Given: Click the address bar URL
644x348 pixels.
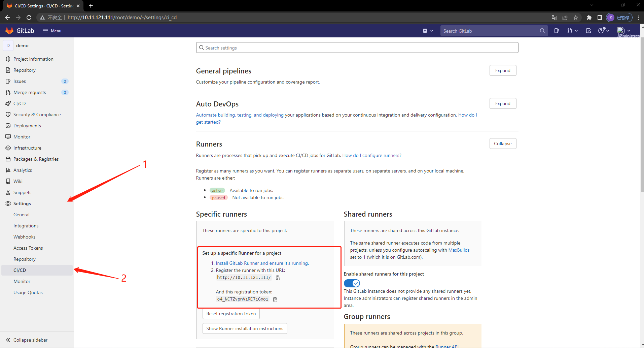Looking at the screenshot, I should [122, 18].
